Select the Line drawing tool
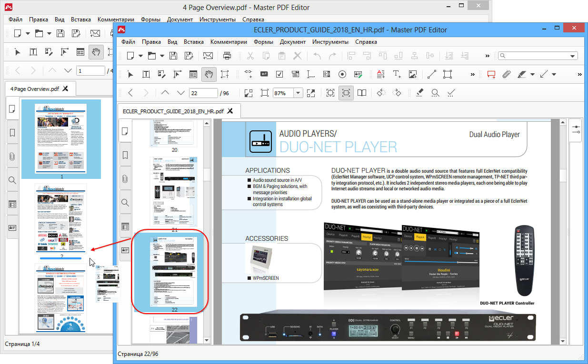 tap(431, 74)
